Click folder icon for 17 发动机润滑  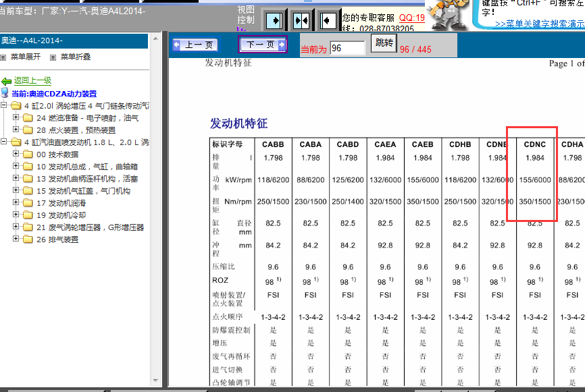pos(28,203)
